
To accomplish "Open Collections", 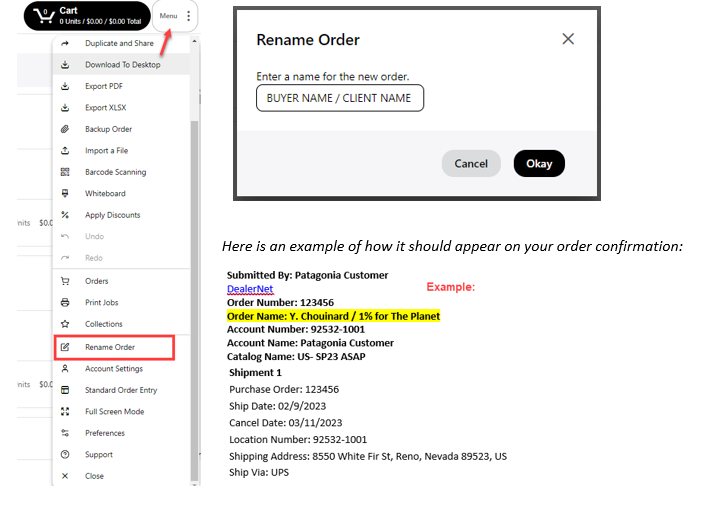I will tap(104, 324).
